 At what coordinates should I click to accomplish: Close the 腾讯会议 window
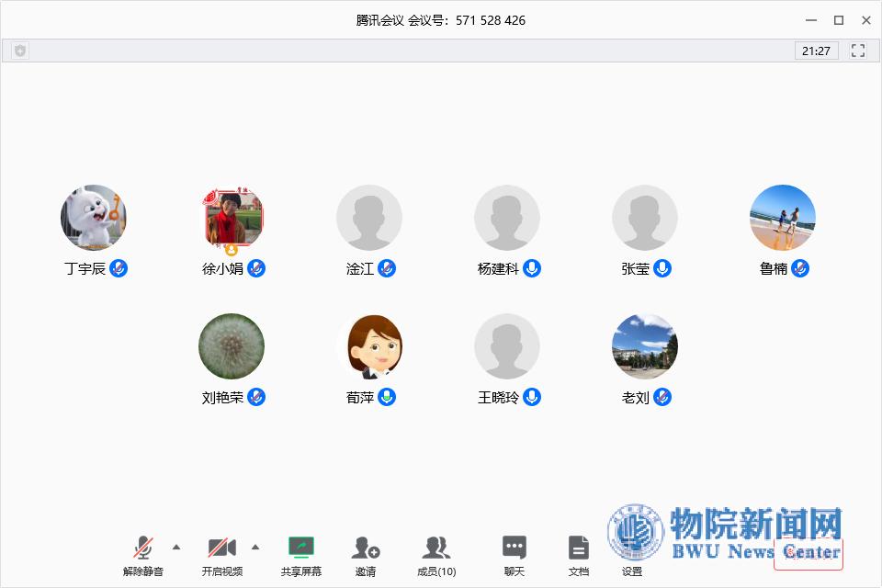[866, 20]
